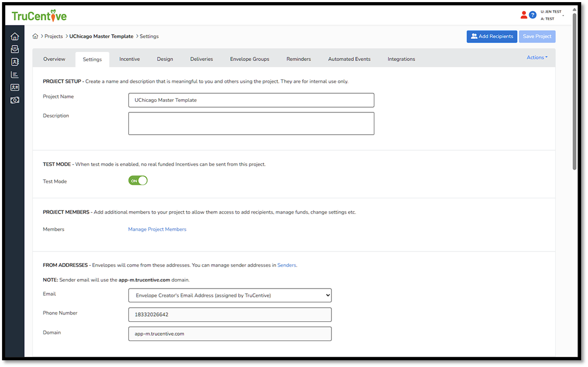588x367 pixels.
Task: Expand the Actions dropdown menu
Action: (x=537, y=57)
